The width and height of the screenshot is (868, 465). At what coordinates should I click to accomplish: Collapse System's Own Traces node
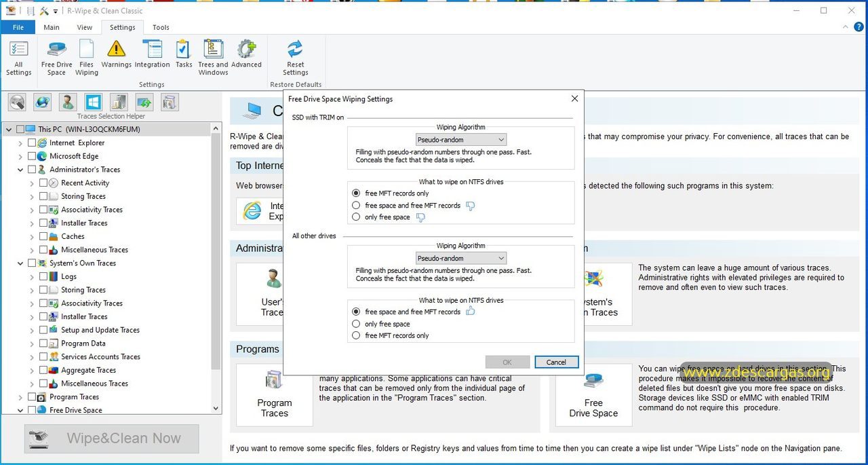tap(20, 263)
